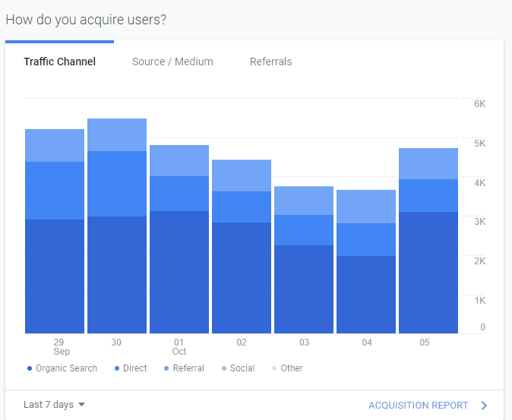The height and width of the screenshot is (420, 512).
Task: Click the Social legend dot
Action: (x=224, y=368)
